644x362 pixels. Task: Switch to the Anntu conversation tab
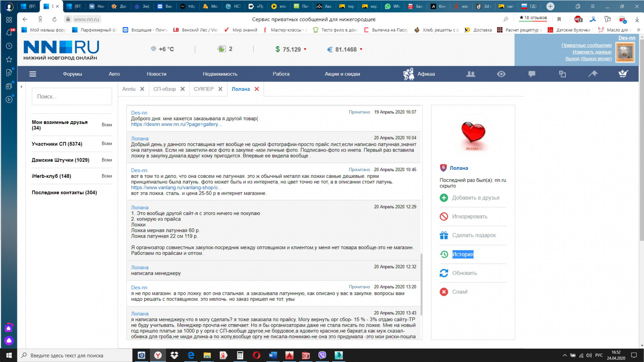pyautogui.click(x=129, y=89)
